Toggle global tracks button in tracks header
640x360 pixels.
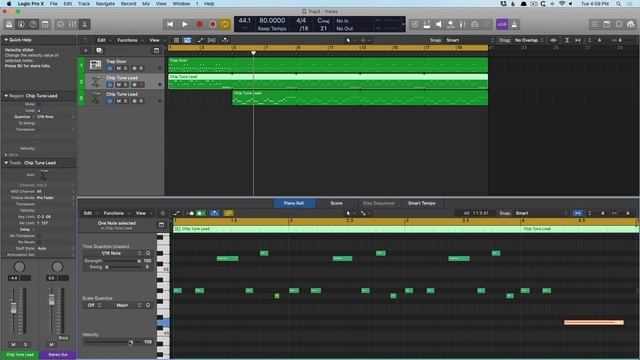156,51
